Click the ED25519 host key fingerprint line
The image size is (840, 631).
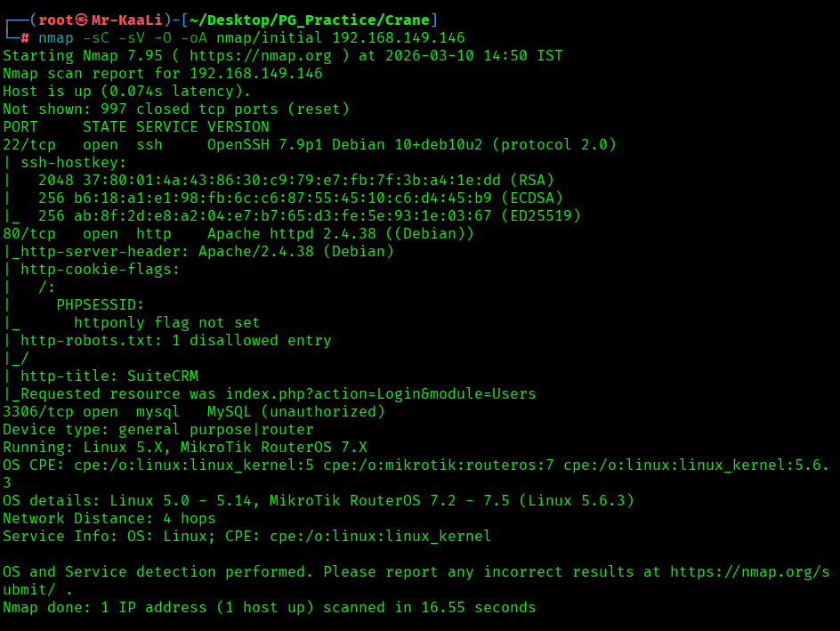pos(313,216)
